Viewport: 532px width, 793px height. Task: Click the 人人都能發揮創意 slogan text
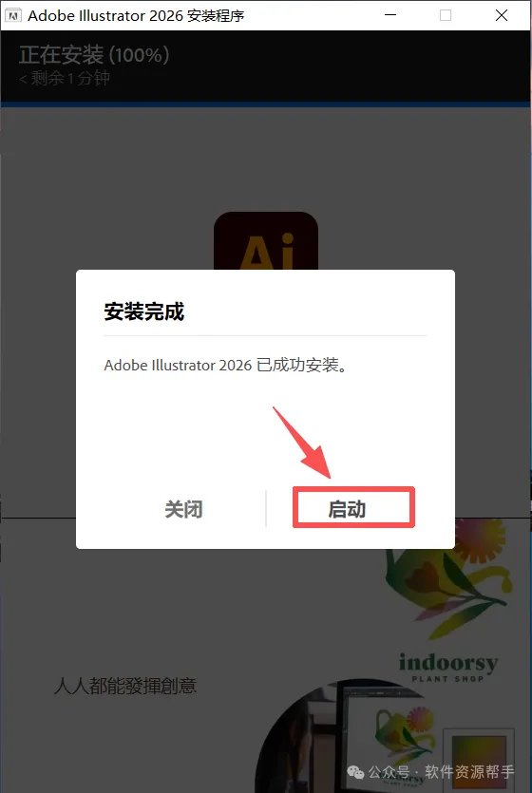(124, 686)
